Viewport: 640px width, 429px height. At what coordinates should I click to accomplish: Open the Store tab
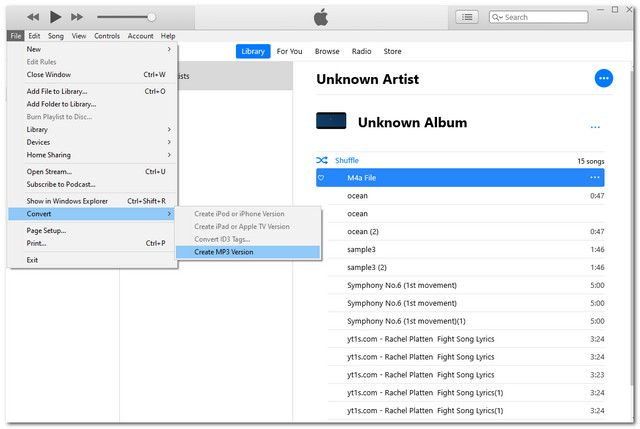392,51
